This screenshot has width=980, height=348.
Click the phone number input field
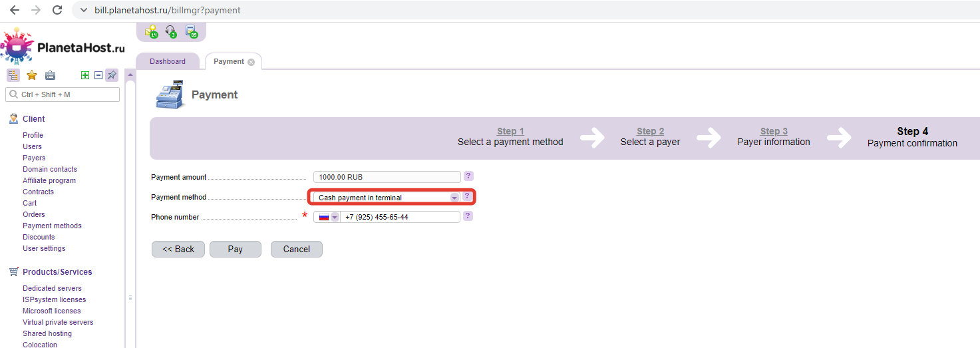pos(399,217)
